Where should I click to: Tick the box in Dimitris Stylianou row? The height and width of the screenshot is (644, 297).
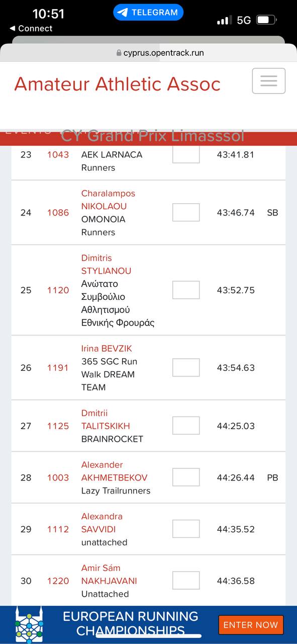pos(186,290)
